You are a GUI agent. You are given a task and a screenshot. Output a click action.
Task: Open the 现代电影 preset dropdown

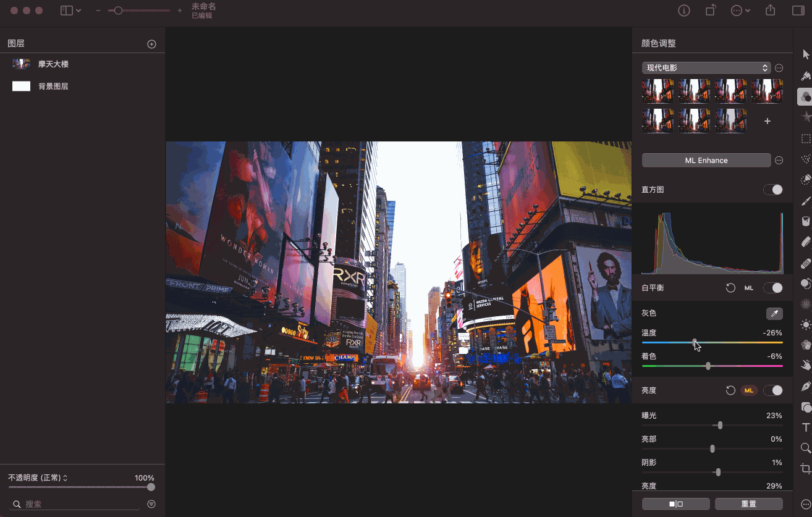point(706,68)
